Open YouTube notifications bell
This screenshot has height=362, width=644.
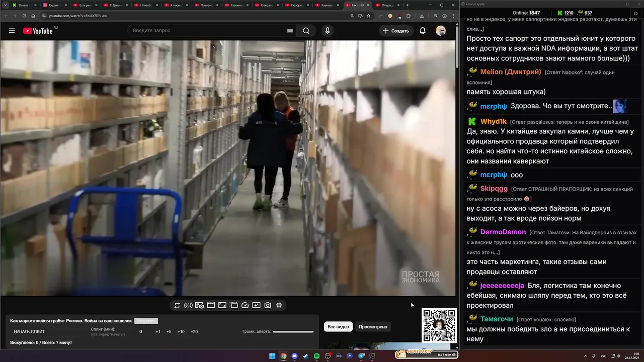(x=423, y=31)
